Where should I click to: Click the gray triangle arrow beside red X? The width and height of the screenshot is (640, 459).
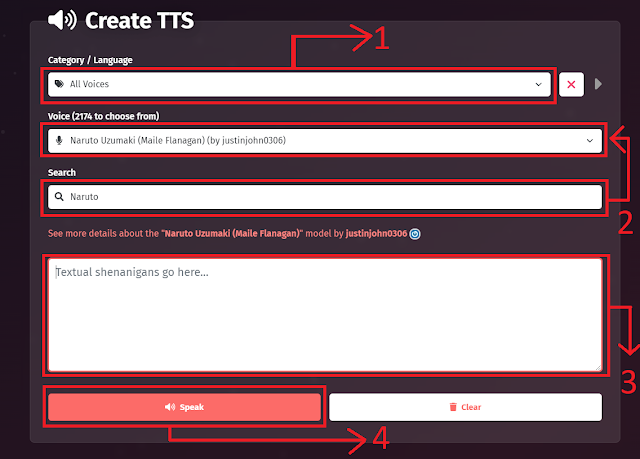598,84
